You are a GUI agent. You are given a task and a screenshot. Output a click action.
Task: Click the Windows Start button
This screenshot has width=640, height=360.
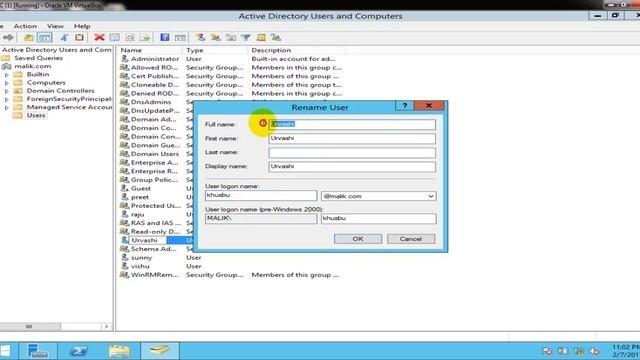5,351
